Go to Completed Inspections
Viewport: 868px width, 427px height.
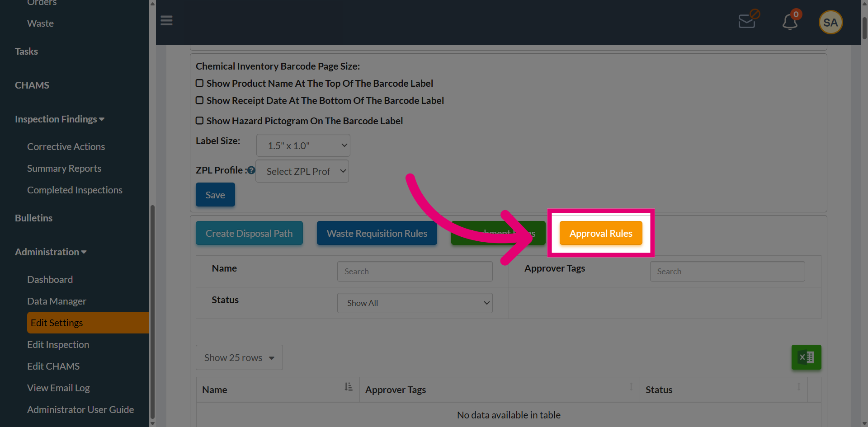(75, 190)
